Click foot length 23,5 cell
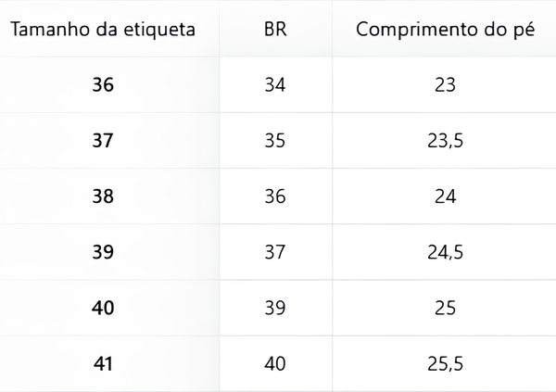Image resolution: width=556 pixels, height=392 pixels. point(445,141)
